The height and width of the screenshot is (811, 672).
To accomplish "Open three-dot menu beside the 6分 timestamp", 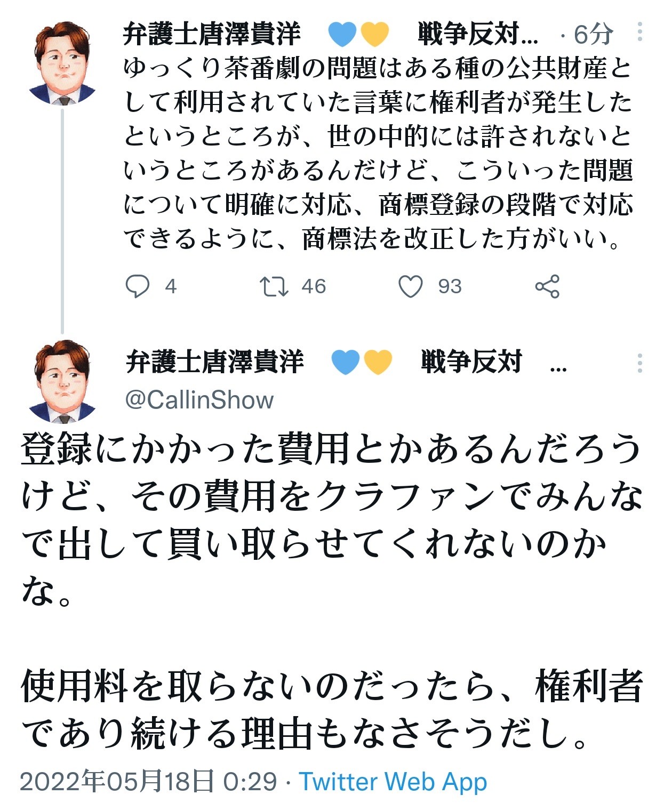I will coord(639,33).
